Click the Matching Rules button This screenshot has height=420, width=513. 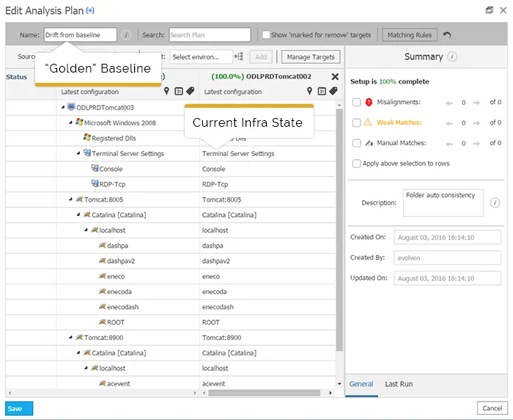click(410, 35)
